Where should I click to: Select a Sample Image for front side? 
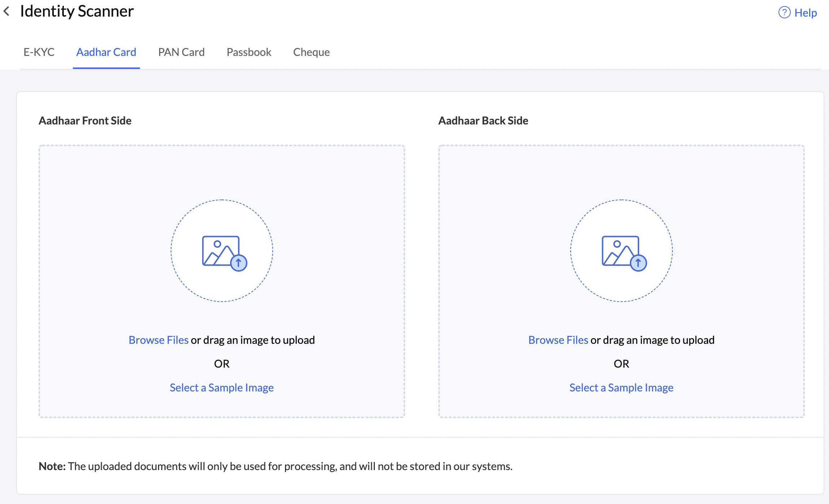[221, 387]
